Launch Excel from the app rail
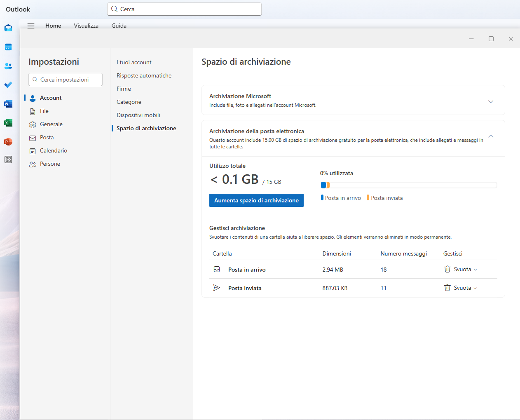Viewport: 520px width, 420px height. [x=8, y=123]
